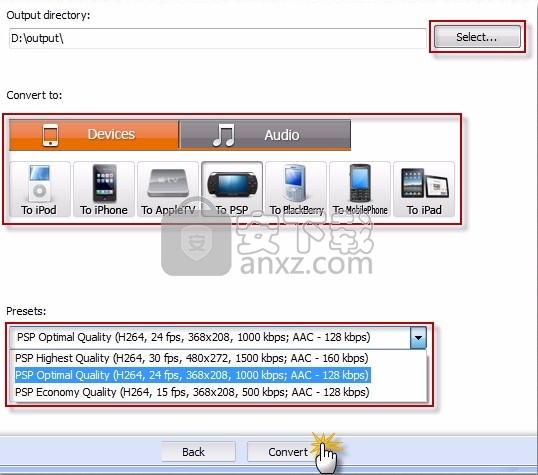Image resolution: width=538 pixels, height=475 pixels.
Task: Collapse the Presets dropdown arrow
Action: (418, 337)
